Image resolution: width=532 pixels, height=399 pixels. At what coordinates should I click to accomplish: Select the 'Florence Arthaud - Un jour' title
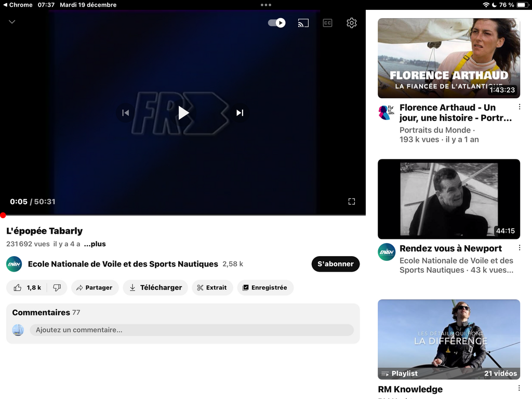pyautogui.click(x=456, y=113)
